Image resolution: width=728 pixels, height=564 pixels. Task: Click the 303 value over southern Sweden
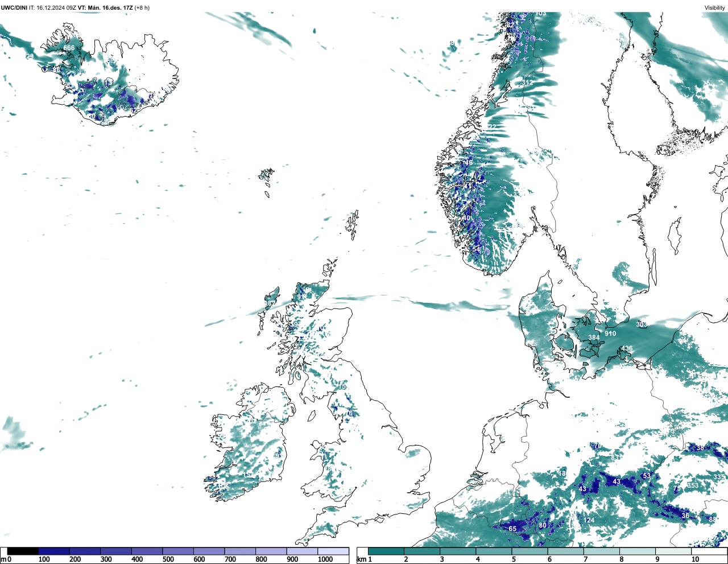(x=642, y=324)
